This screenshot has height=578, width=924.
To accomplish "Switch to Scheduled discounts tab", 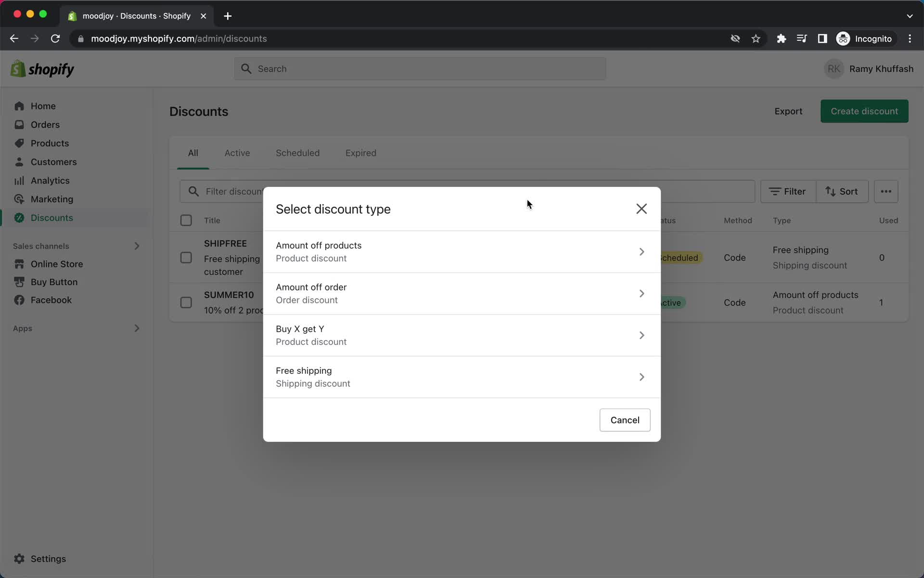I will coord(297,153).
